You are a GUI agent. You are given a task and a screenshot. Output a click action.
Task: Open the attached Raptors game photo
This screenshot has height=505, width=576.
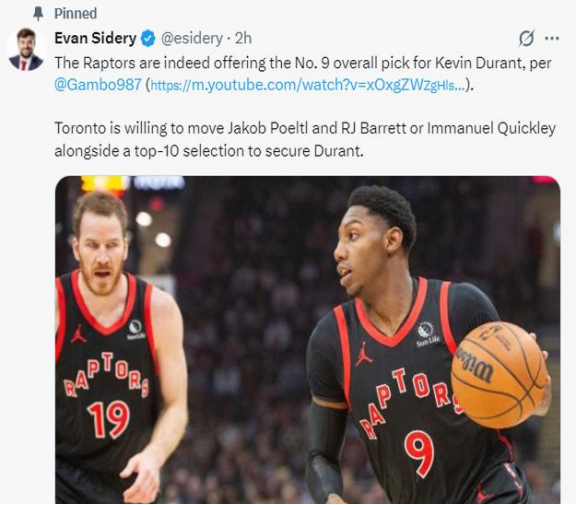point(308,340)
